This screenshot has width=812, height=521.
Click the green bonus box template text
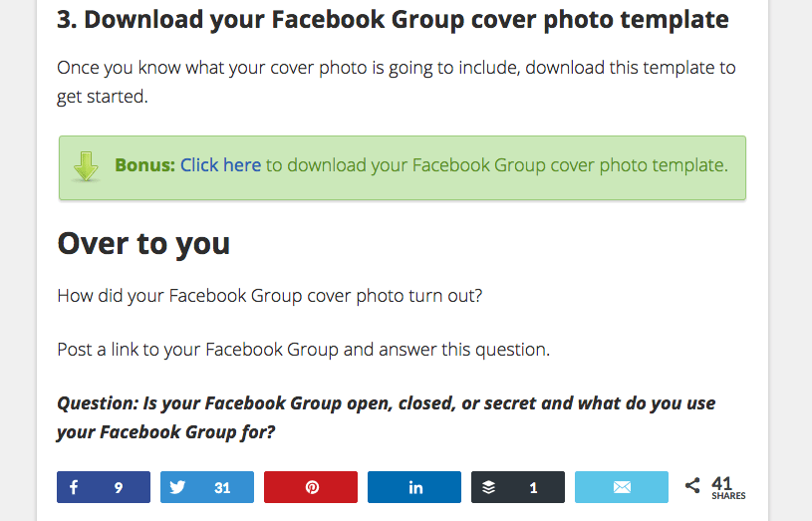point(497,165)
